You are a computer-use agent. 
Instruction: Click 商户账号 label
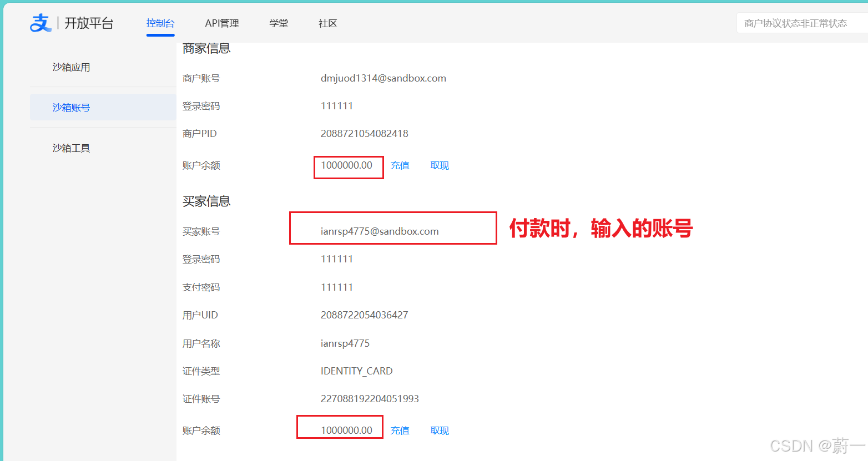(201, 78)
